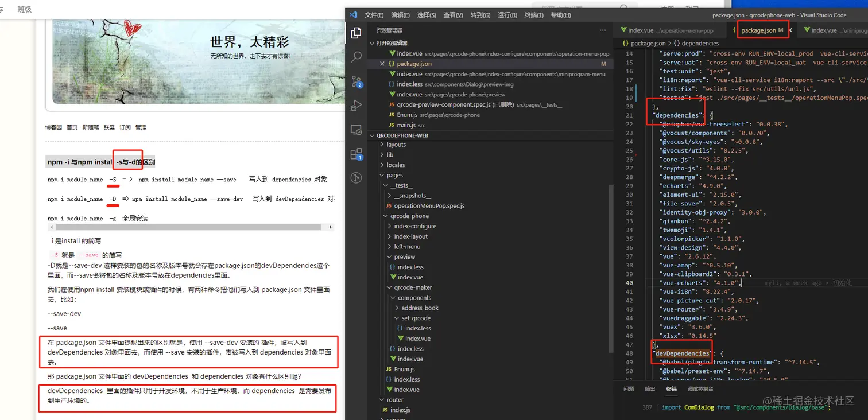Open the Search view in VS Code
Viewport: 868px width, 420px height.
(x=356, y=57)
